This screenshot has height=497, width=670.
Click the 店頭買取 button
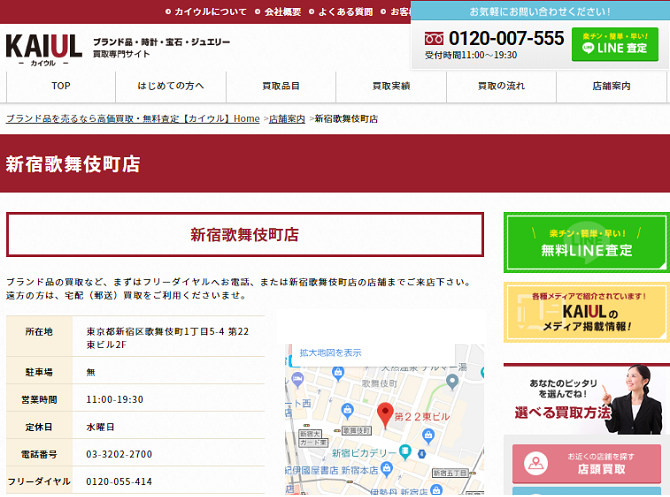pos(586,464)
